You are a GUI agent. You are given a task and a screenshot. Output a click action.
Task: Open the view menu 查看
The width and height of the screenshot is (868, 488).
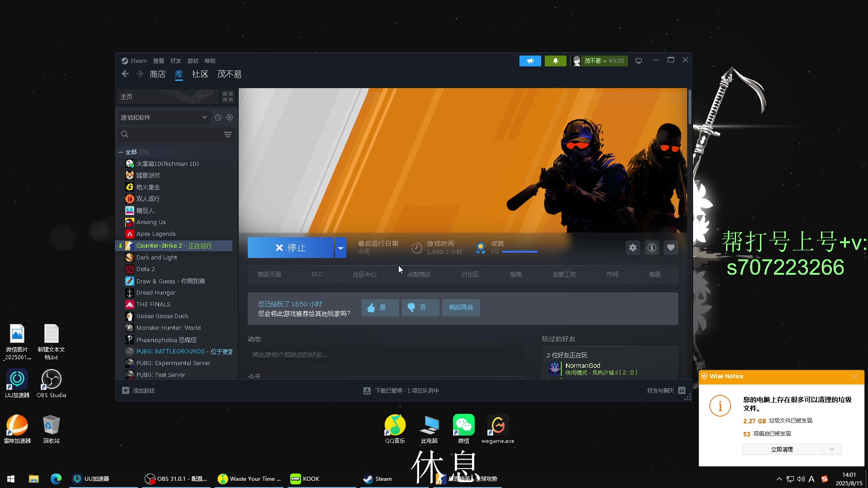point(158,61)
